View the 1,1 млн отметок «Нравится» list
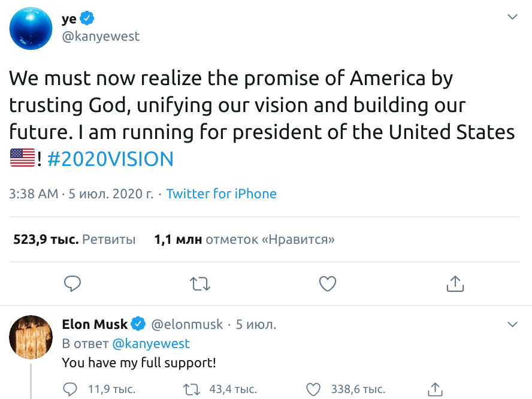Image resolution: width=532 pixels, height=399 pixels. point(244,240)
